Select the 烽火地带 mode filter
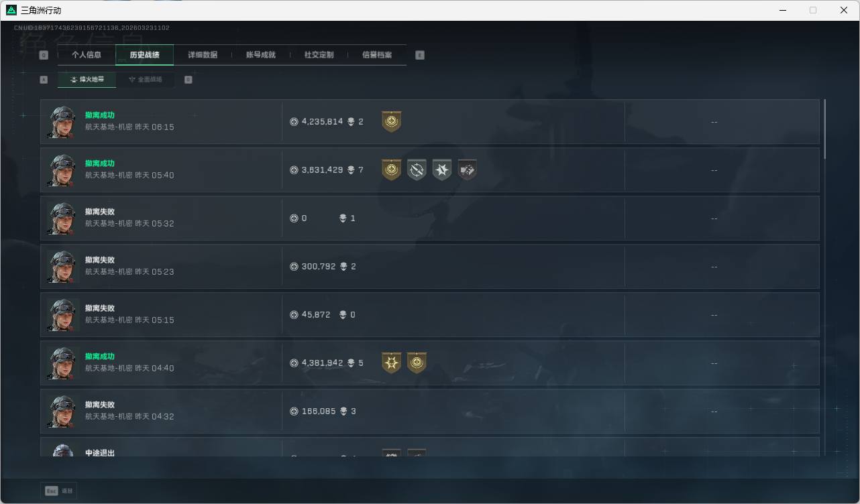 [87, 79]
